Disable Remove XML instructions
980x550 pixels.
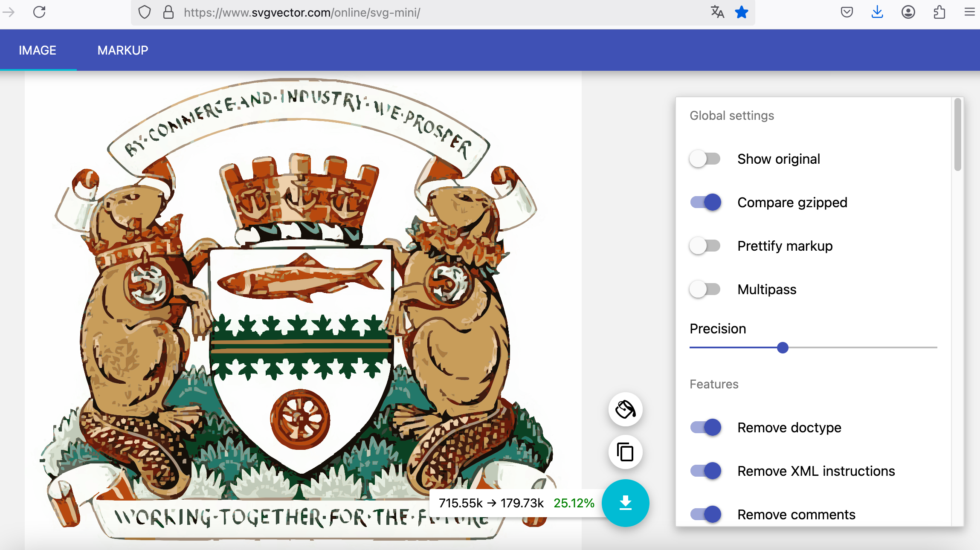[705, 471]
